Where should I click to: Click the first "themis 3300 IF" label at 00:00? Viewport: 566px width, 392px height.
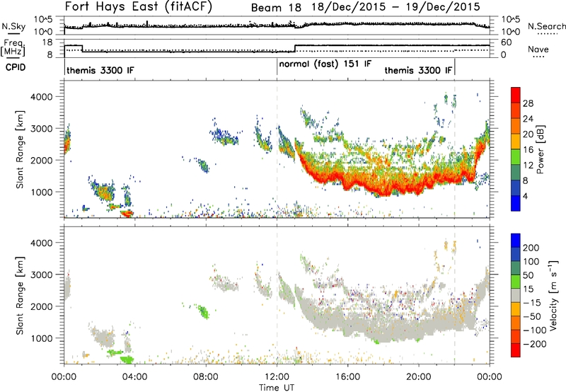point(100,70)
